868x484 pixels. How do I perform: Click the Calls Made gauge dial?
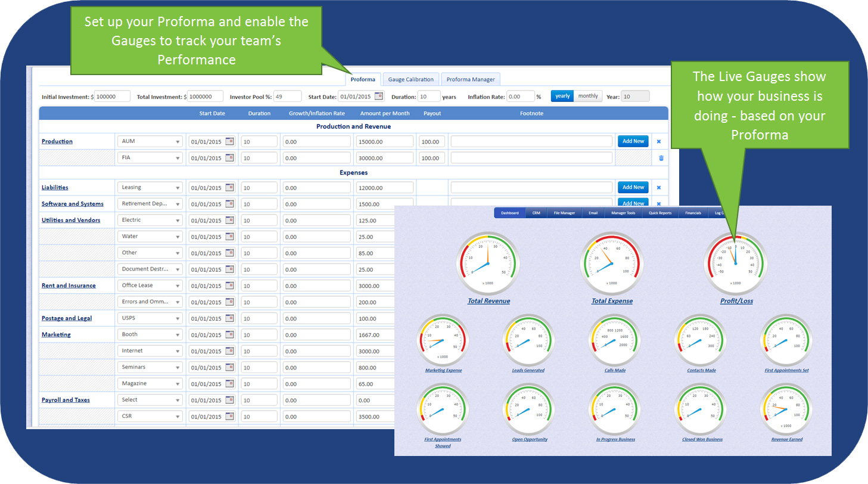(614, 340)
